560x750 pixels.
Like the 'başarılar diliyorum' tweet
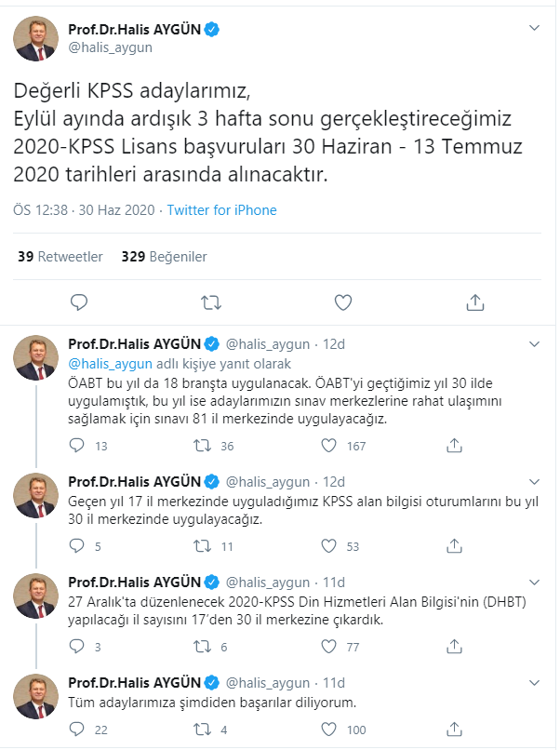tap(328, 730)
